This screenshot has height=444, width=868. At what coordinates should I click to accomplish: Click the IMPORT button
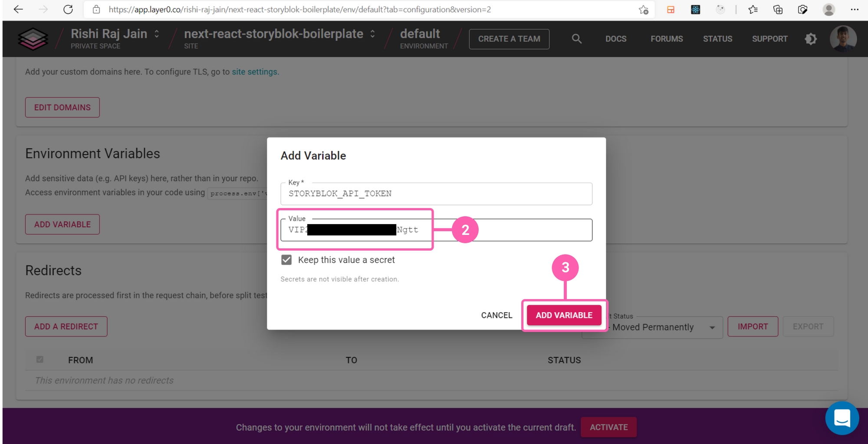[x=753, y=326]
